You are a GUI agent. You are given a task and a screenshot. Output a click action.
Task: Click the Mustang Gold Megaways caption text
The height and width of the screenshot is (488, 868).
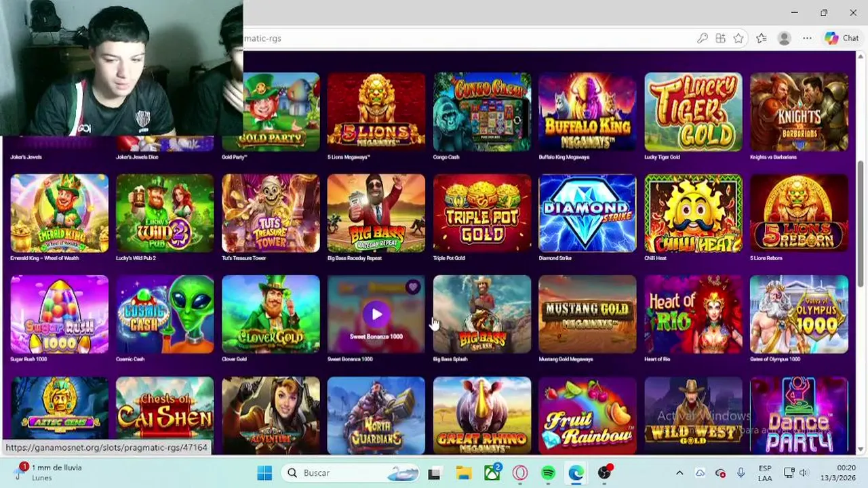pyautogui.click(x=566, y=359)
